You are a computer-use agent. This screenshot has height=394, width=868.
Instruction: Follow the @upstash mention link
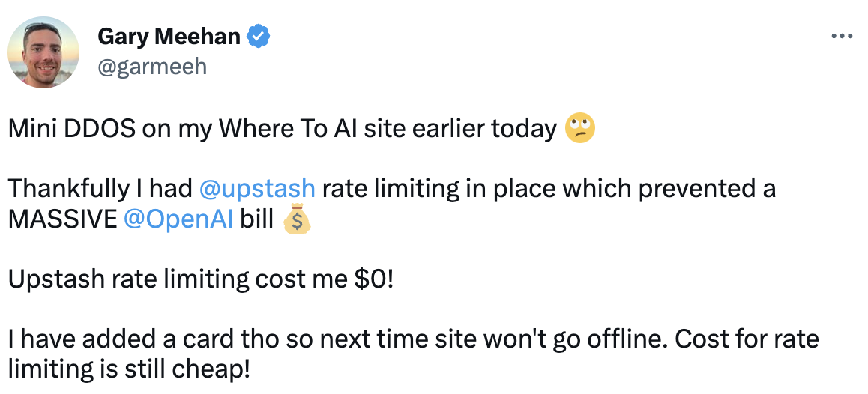coord(257,189)
